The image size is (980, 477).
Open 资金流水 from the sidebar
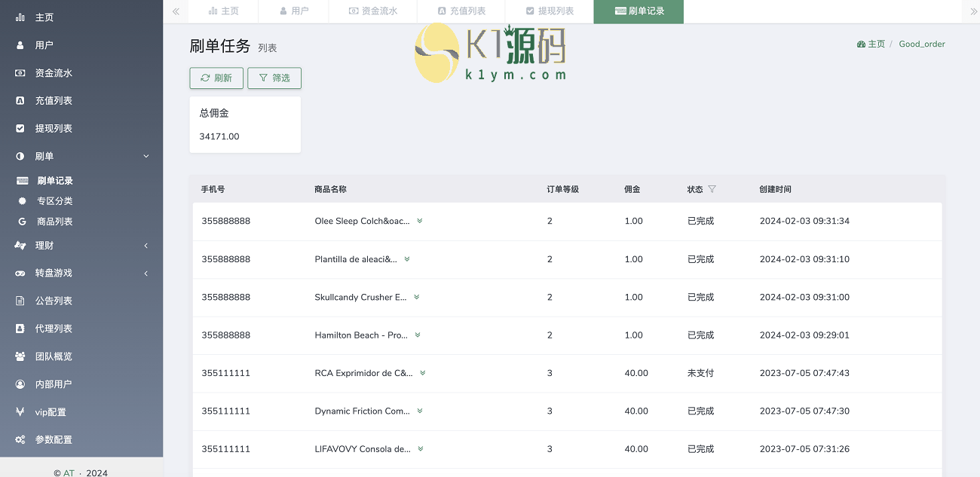click(x=54, y=73)
